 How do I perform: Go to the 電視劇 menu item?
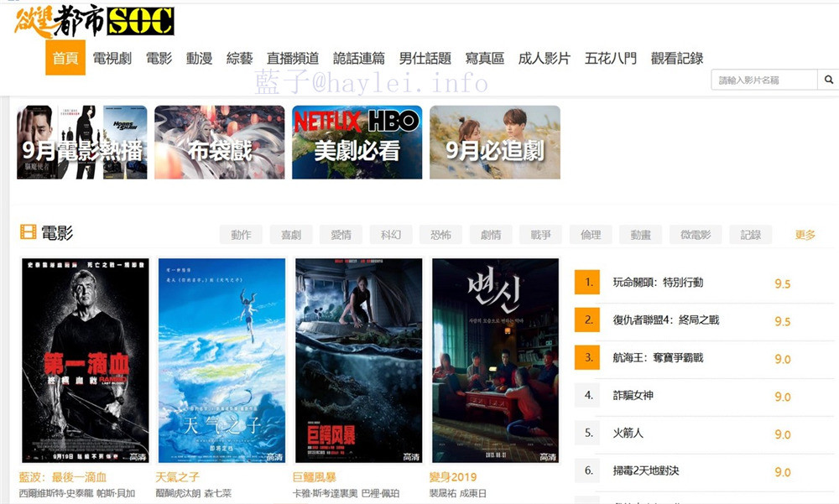tap(112, 58)
